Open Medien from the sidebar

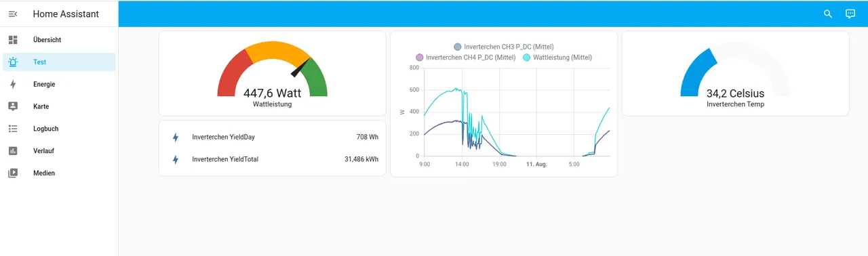(60, 173)
